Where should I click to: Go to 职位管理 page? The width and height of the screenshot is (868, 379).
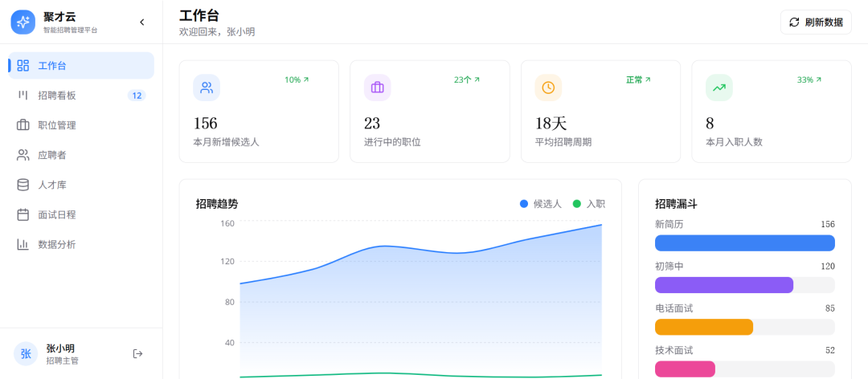click(81, 125)
